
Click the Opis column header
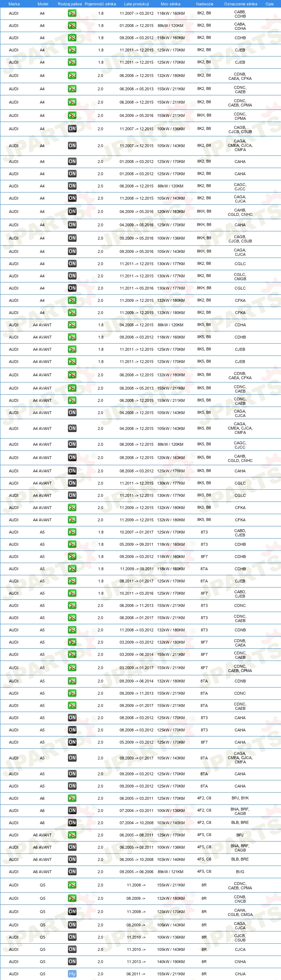(x=269, y=4)
